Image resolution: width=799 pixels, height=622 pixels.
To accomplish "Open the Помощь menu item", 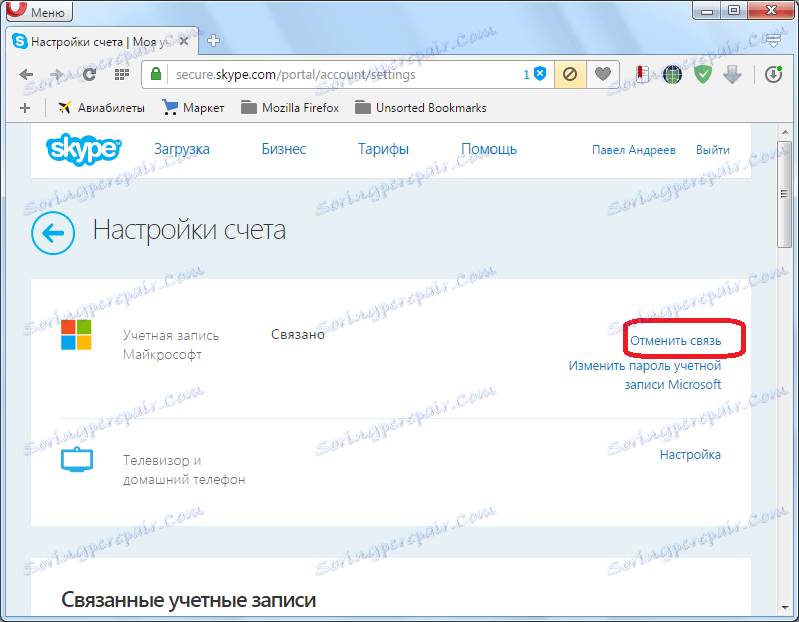I will pyautogui.click(x=489, y=149).
